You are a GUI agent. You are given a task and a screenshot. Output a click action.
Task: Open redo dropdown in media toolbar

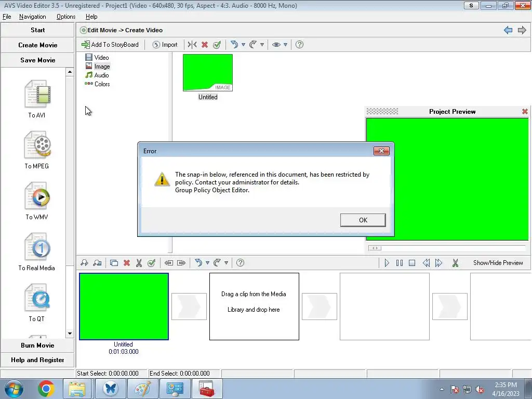[x=262, y=45]
